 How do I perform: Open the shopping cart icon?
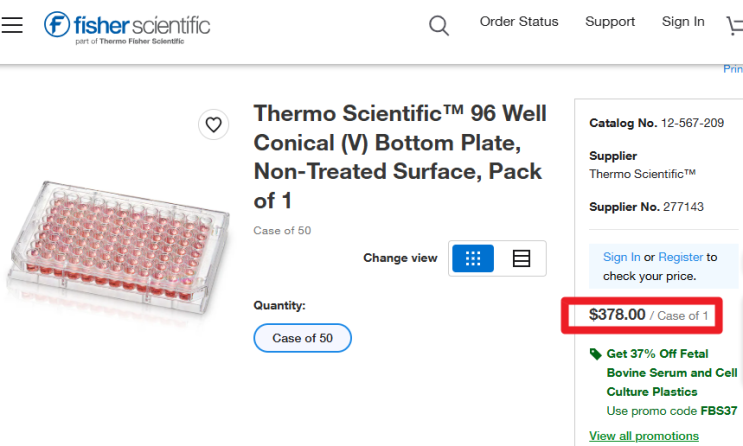(734, 26)
